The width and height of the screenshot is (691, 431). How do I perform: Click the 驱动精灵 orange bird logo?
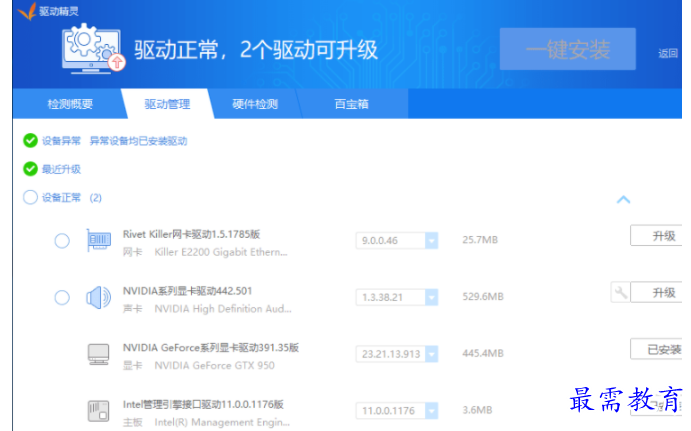pyautogui.click(x=27, y=11)
